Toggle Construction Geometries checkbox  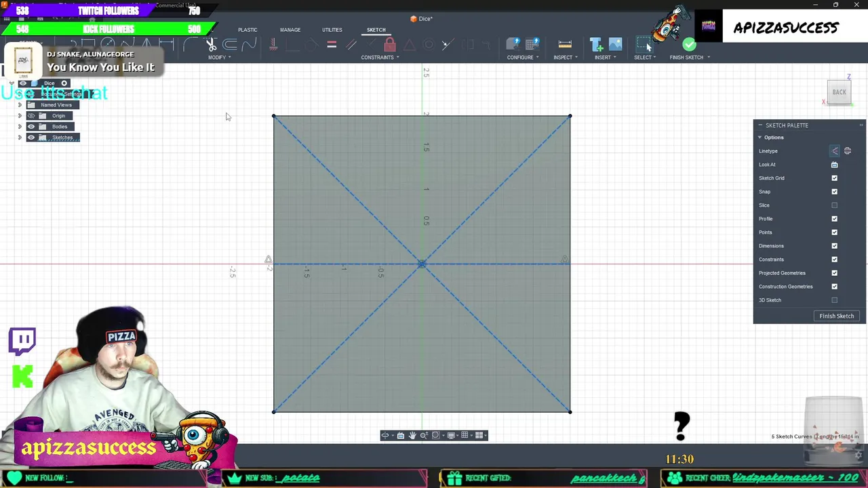point(834,287)
